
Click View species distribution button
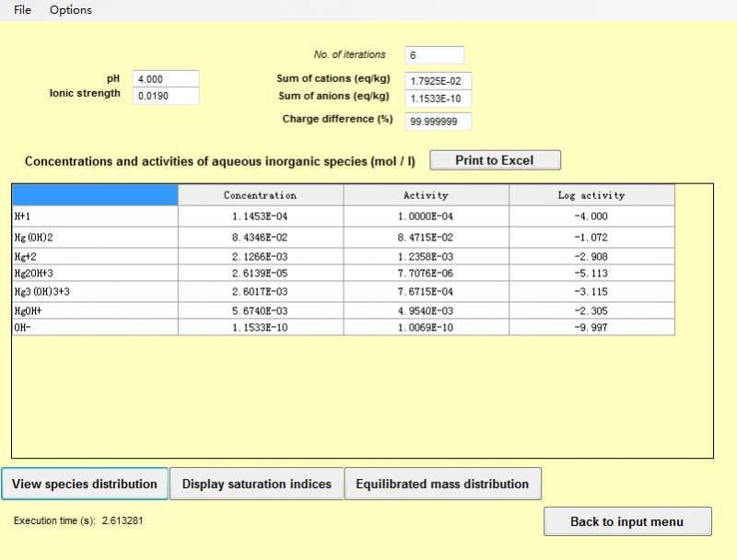coord(85,484)
